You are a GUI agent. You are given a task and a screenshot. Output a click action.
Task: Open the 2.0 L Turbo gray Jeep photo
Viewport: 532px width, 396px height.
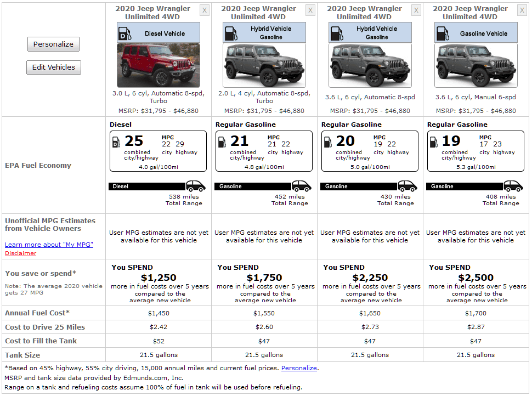click(x=264, y=65)
